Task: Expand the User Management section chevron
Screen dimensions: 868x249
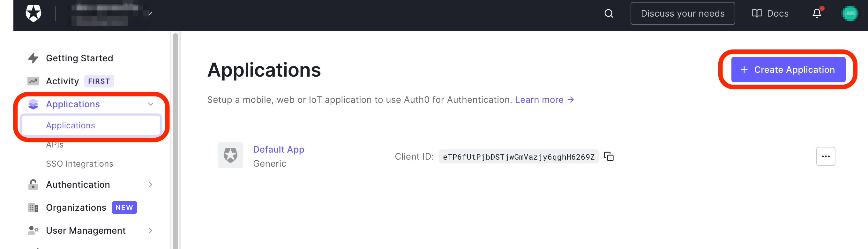Action: 150,230
